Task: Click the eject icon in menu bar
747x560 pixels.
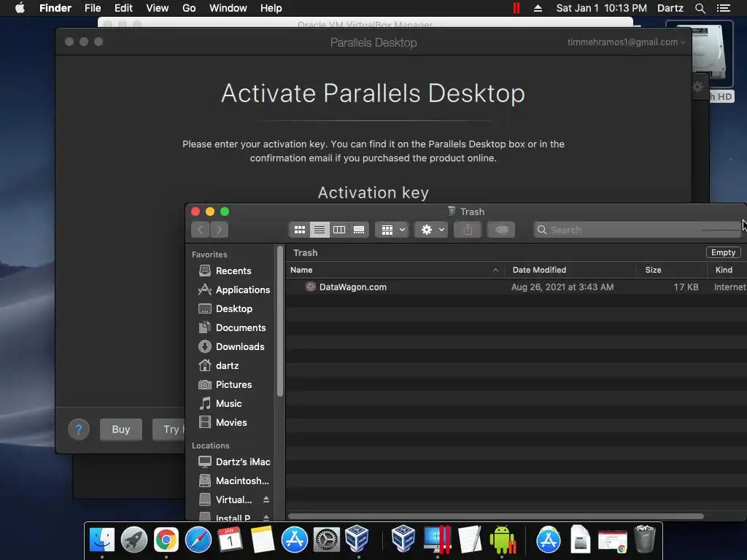Action: pyautogui.click(x=538, y=8)
